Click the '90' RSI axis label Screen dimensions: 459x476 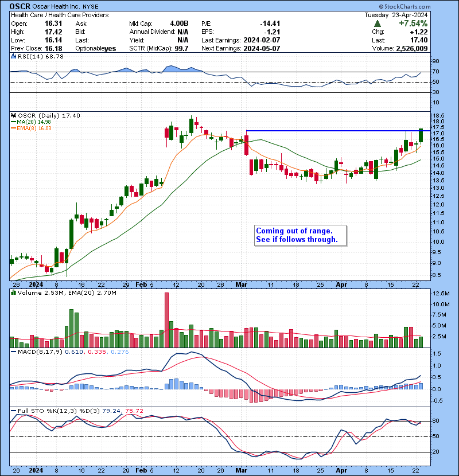pyautogui.click(x=435, y=61)
